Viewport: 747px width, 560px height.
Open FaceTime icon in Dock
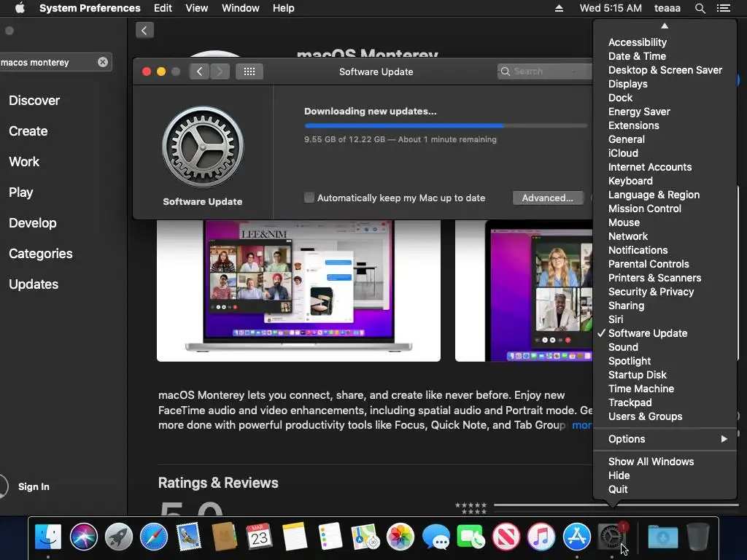coord(471,537)
